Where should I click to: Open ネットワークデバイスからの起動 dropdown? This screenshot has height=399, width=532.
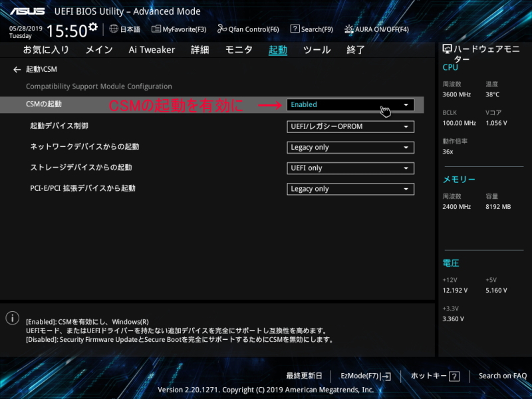click(x=350, y=148)
